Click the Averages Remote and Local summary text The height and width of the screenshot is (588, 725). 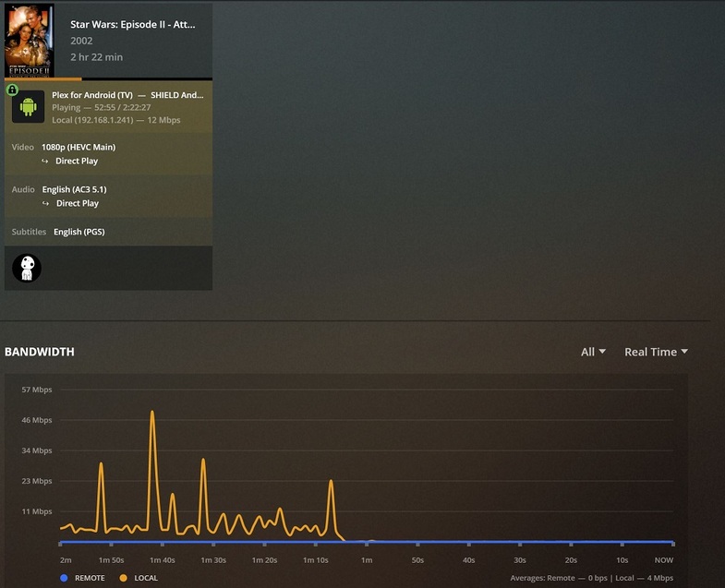tap(592, 578)
